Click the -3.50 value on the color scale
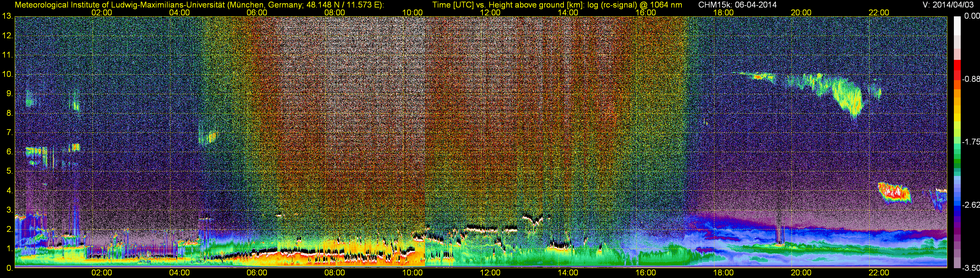The image size is (980, 278). pos(970,269)
